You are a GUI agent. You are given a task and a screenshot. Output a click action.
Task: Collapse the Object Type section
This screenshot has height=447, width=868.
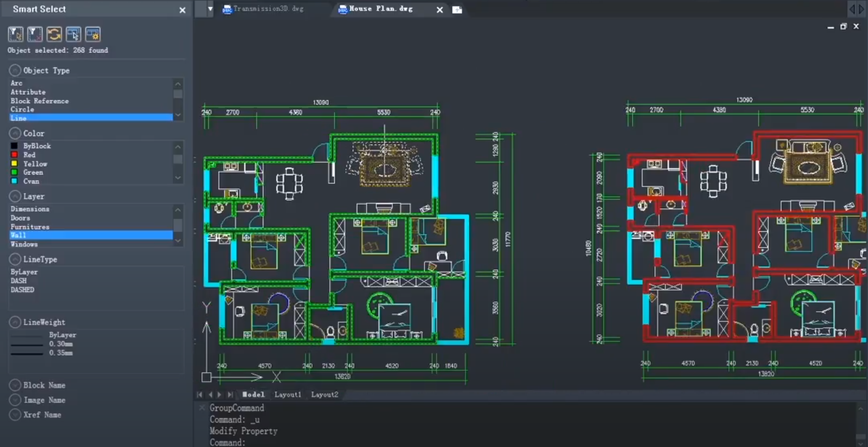(15, 70)
